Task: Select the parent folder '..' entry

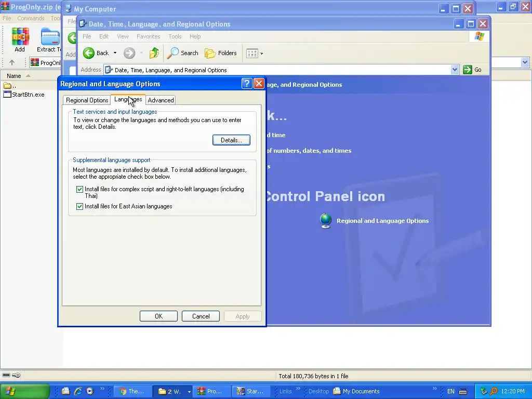Action: coord(9,86)
